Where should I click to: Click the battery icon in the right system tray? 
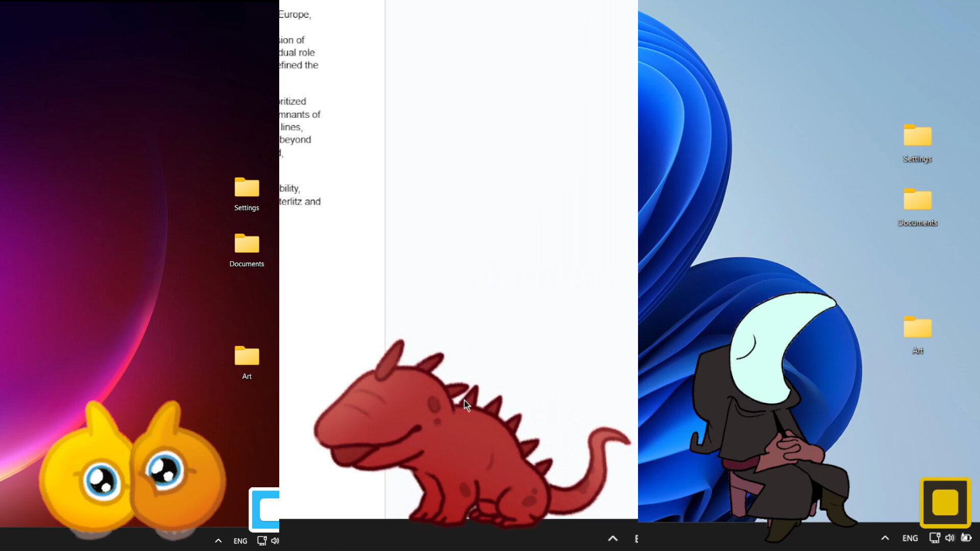[967, 538]
